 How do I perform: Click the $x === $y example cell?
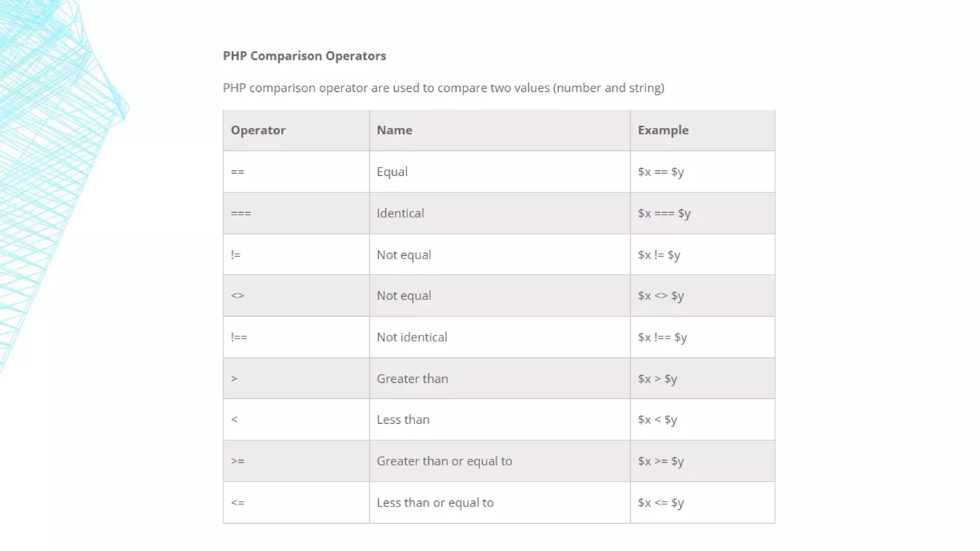click(x=702, y=213)
